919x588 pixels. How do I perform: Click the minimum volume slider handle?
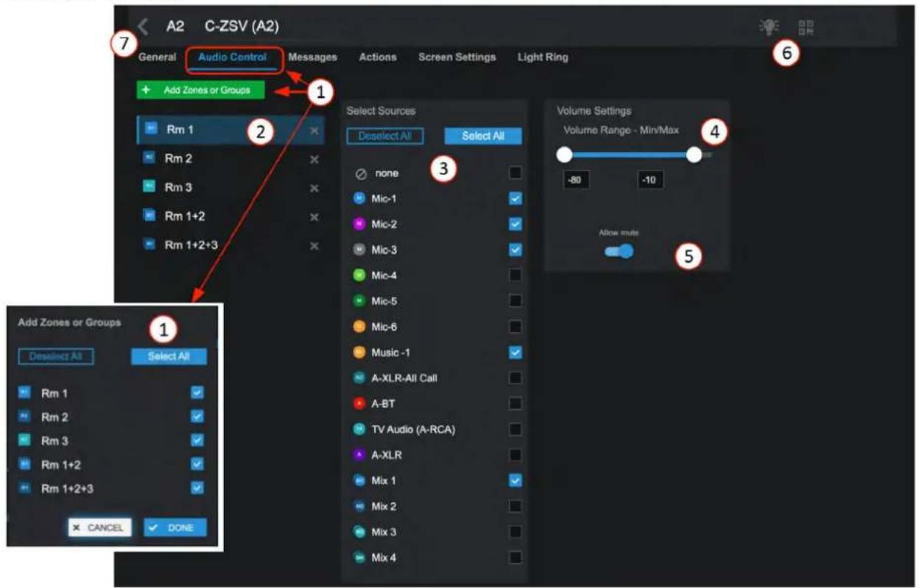coord(565,155)
